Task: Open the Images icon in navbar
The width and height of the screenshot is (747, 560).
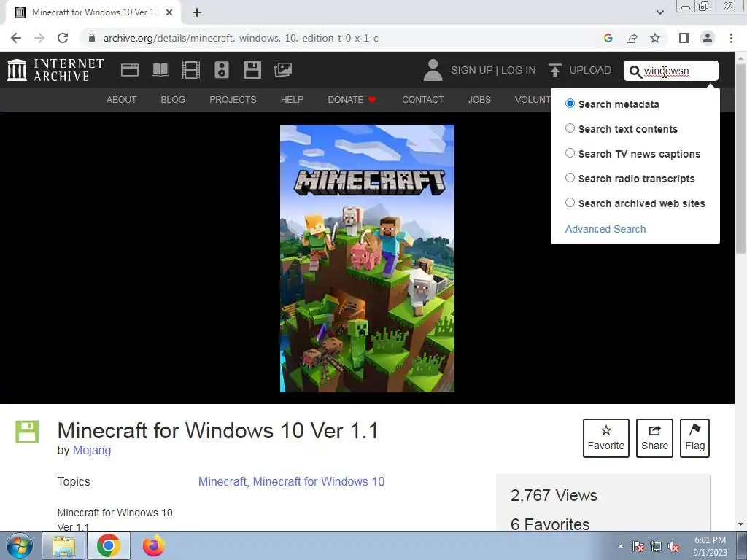Action: click(283, 70)
